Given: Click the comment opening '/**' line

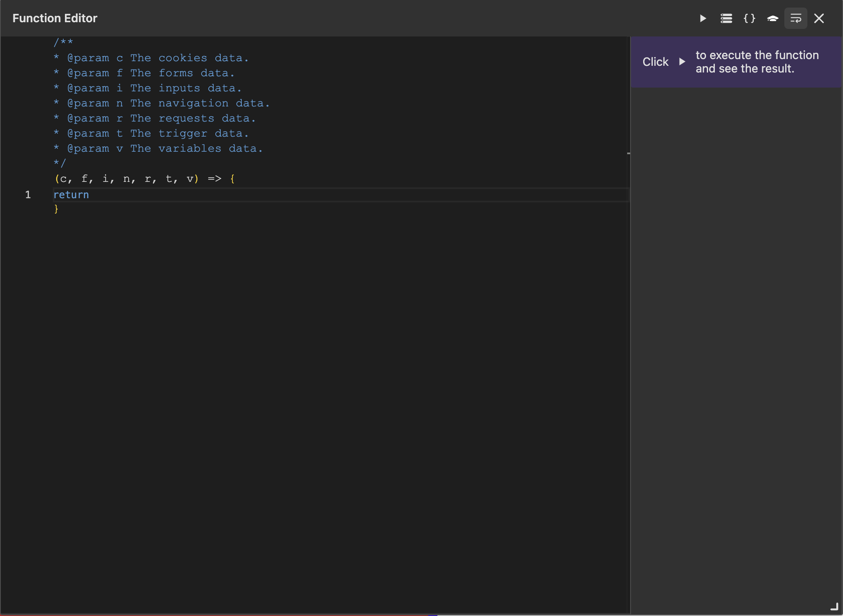Looking at the screenshot, I should [x=63, y=42].
